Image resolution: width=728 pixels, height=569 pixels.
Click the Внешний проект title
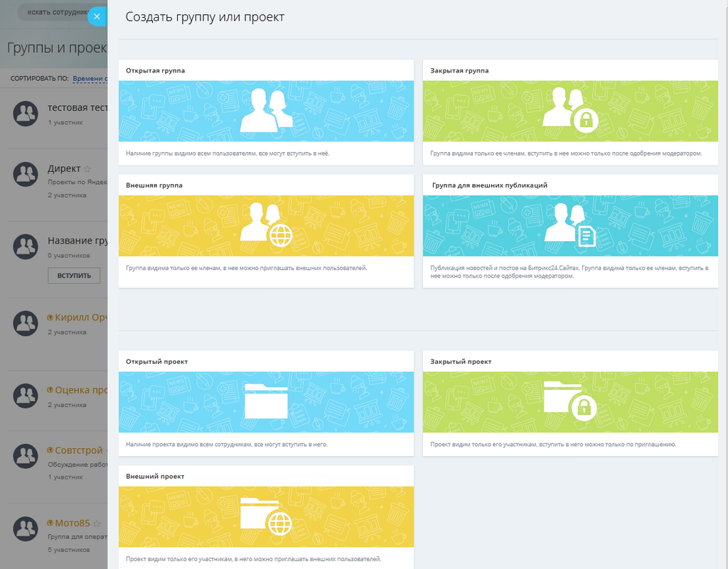coord(155,476)
